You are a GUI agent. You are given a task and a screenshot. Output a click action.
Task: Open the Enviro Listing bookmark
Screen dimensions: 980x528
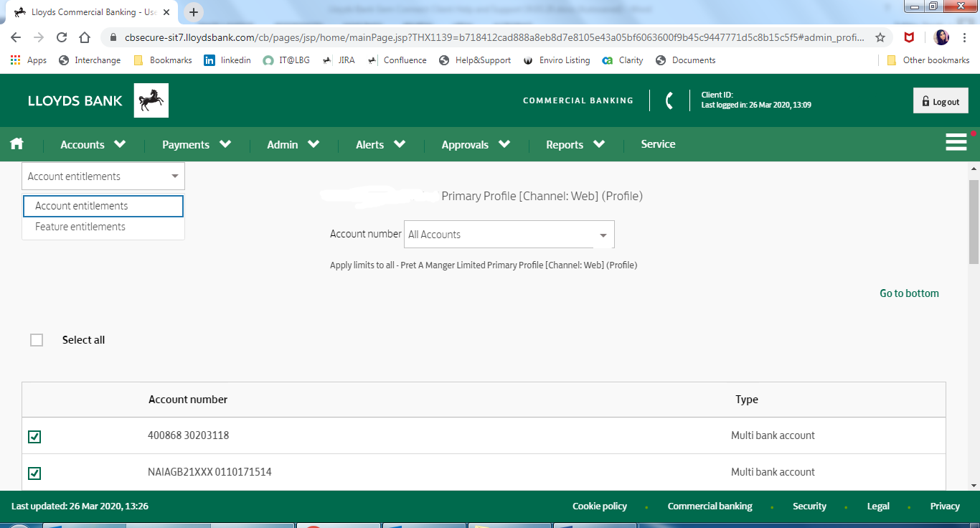557,60
